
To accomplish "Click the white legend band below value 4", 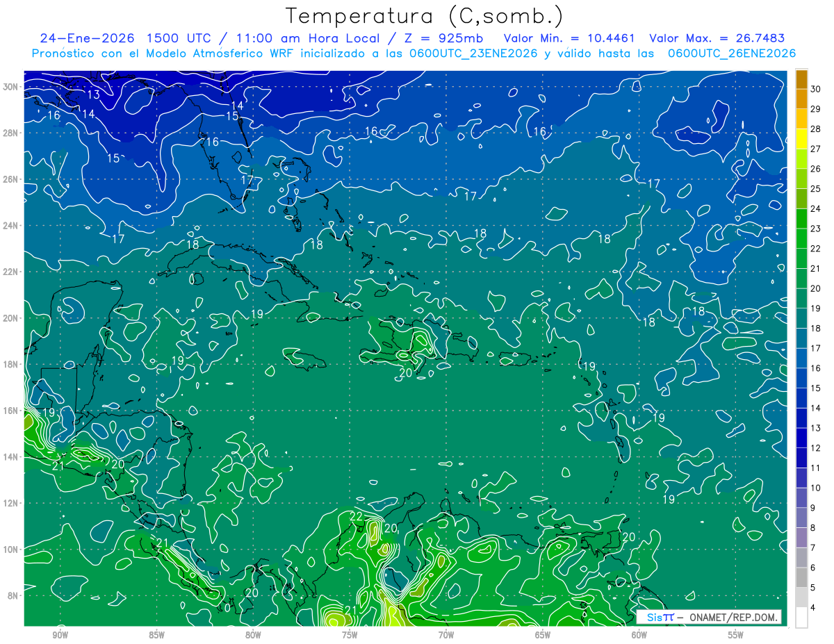I will pos(802,617).
